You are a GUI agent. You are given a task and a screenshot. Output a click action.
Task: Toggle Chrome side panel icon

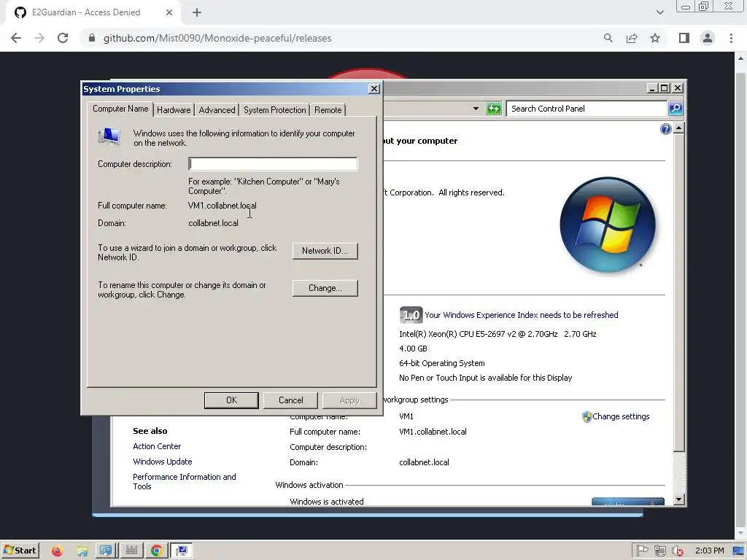click(x=684, y=38)
